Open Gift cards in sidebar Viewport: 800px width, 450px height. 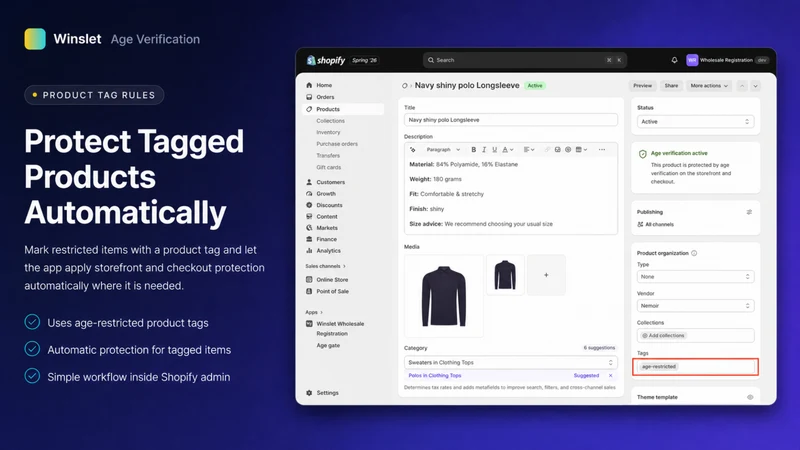(329, 167)
